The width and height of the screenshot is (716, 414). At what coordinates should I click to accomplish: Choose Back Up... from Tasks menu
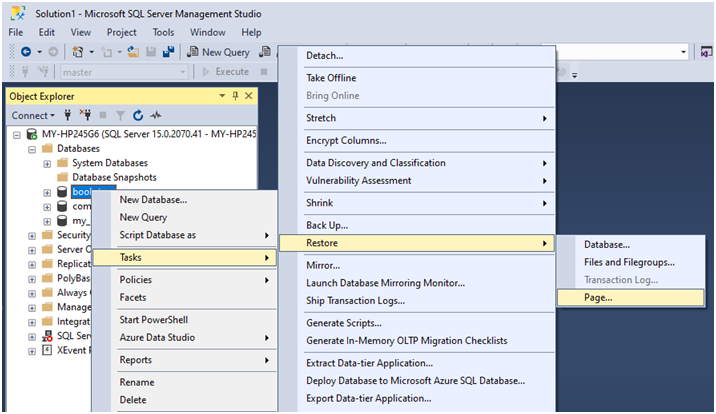point(417,225)
